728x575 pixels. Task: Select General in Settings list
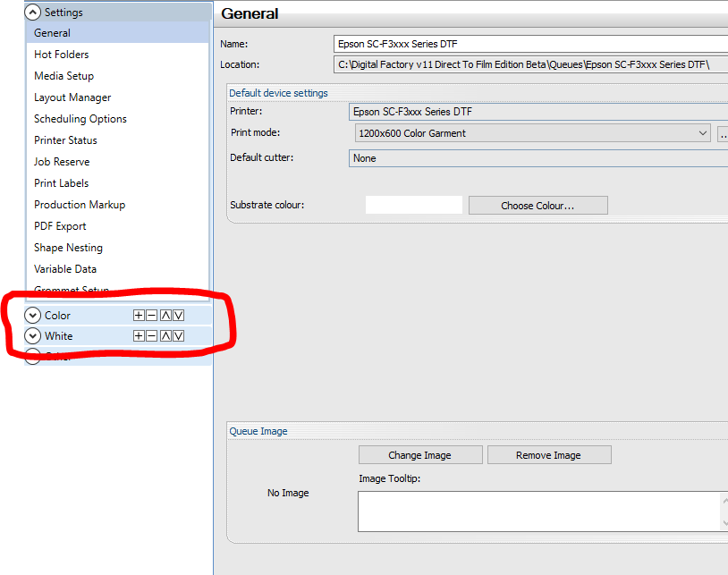[117, 33]
